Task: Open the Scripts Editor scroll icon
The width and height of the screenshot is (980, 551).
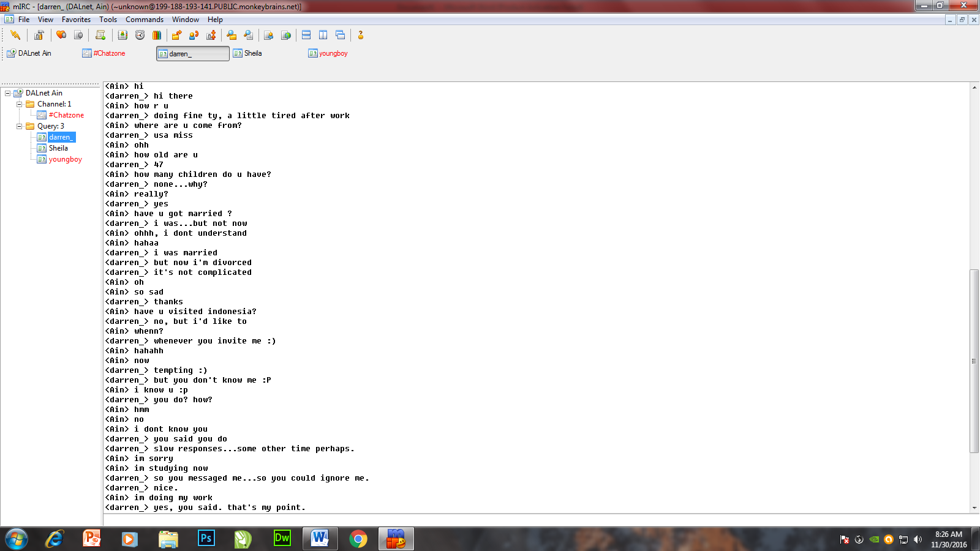Action: (x=101, y=35)
